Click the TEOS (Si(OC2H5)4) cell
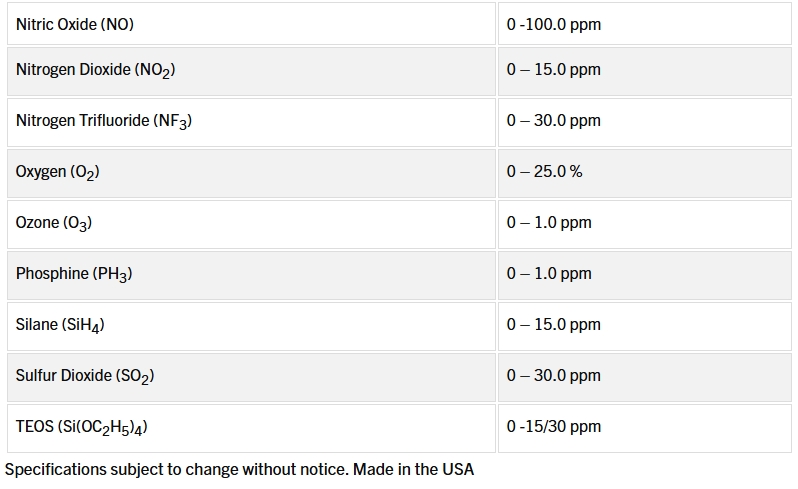The width and height of the screenshot is (798, 489). pyautogui.click(x=83, y=427)
